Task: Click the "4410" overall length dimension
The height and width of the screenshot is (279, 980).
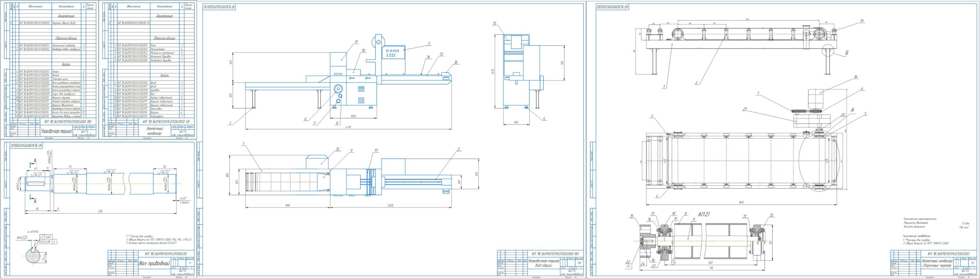Action: coord(348,127)
